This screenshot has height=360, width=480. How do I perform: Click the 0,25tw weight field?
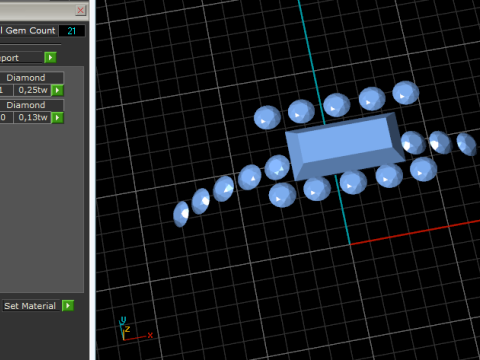(32, 90)
